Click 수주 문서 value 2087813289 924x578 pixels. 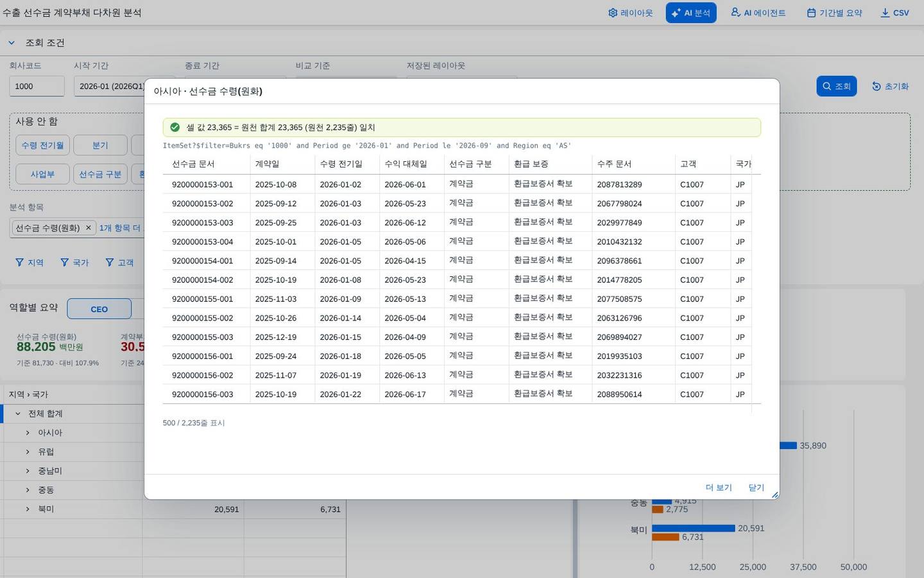(619, 184)
